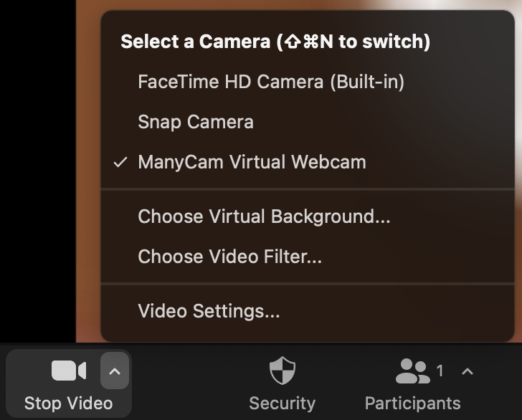Switch camera to Snap Camera
The width and height of the screenshot is (522, 420).
point(196,122)
